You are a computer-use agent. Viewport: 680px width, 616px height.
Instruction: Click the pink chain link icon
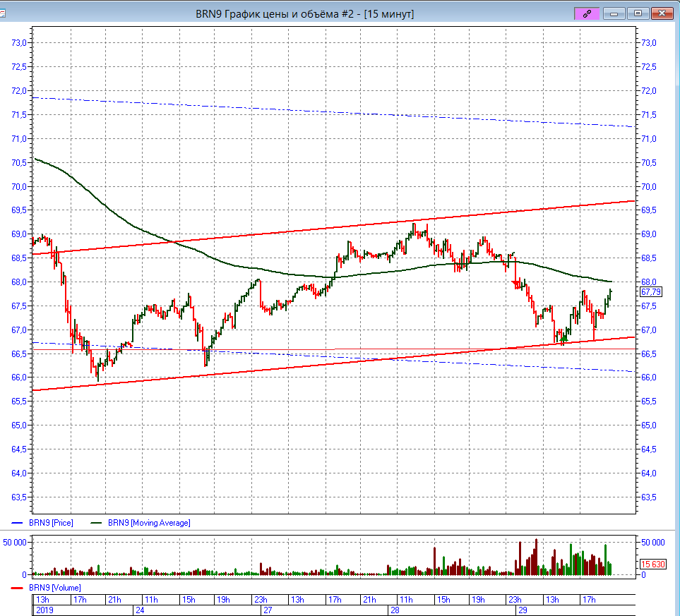coord(586,13)
